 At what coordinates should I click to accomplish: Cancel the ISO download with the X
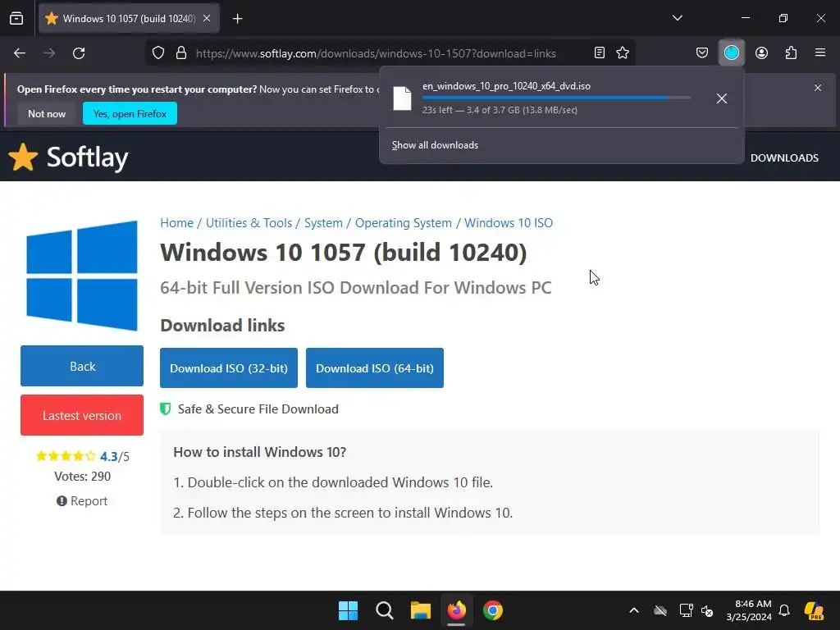[x=722, y=98]
